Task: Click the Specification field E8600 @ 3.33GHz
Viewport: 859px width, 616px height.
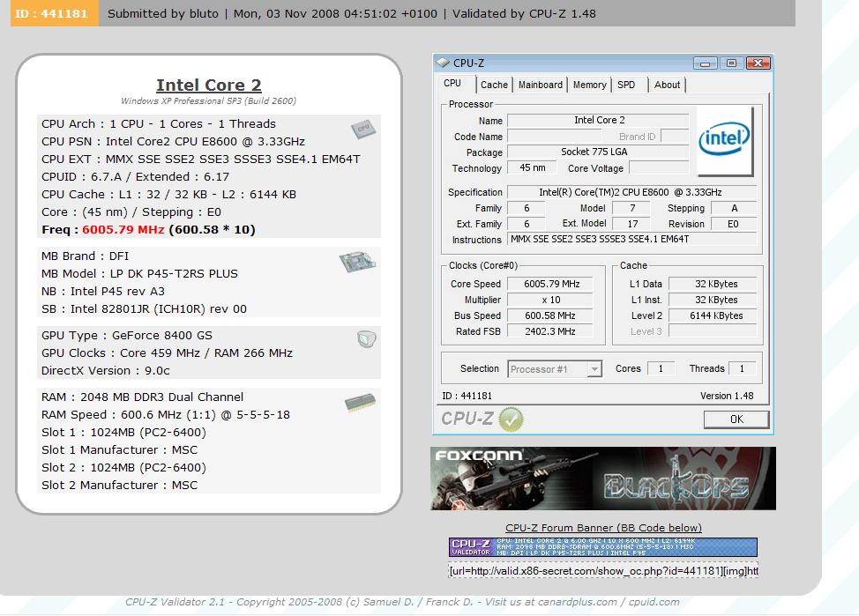Action: click(x=631, y=192)
